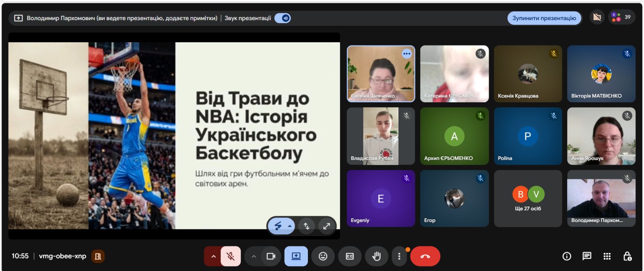Open options on Євгенія Шевченко tile
The image size is (644, 271).
(407, 54)
